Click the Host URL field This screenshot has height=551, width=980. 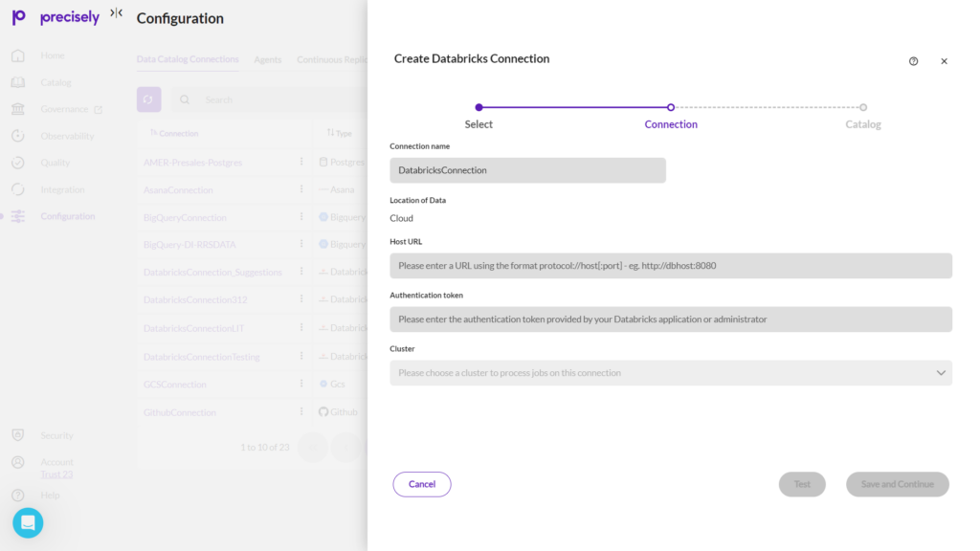pos(671,266)
